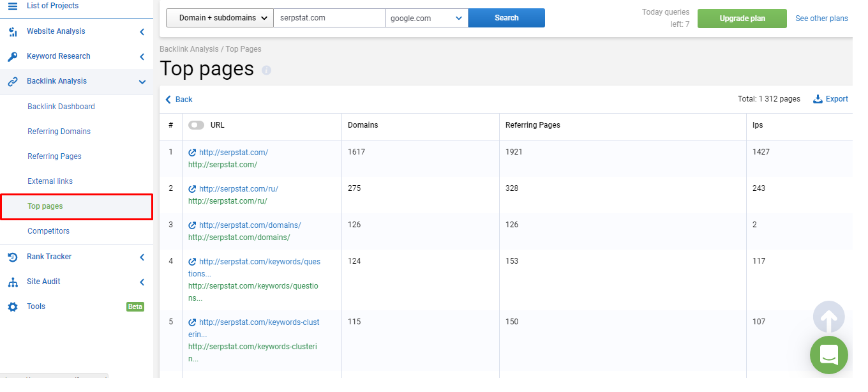Open blue link http://serpstat.com/ru/
This screenshot has height=392, width=868.
coord(239,189)
